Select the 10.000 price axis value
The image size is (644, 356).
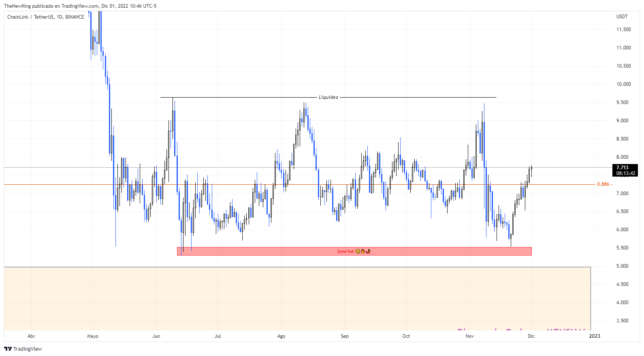click(623, 84)
